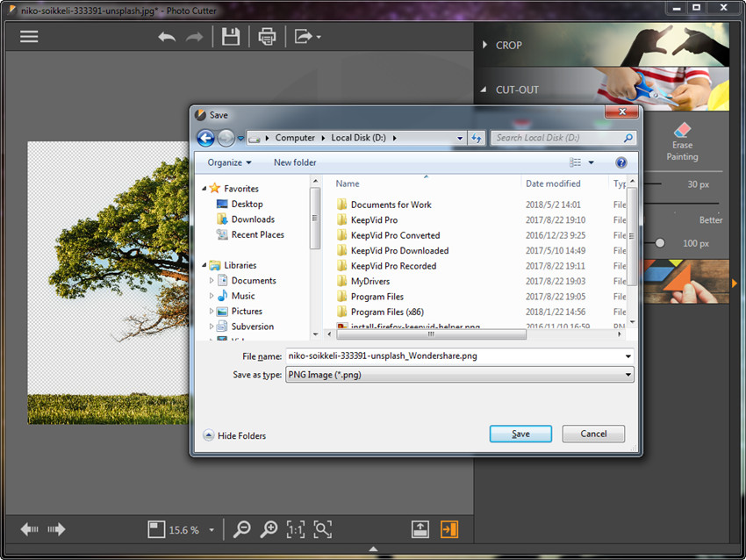
Task: Click the Cancel button in the dialog
Action: (593, 434)
